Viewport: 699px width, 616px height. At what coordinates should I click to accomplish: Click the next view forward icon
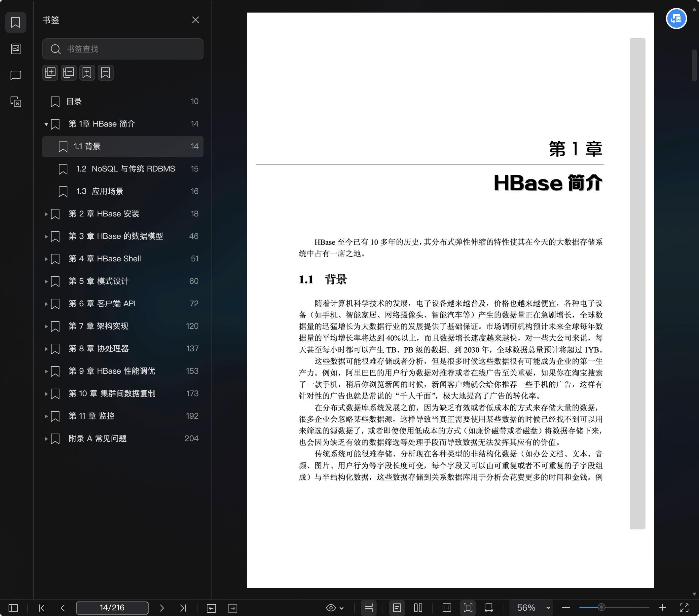(x=233, y=608)
